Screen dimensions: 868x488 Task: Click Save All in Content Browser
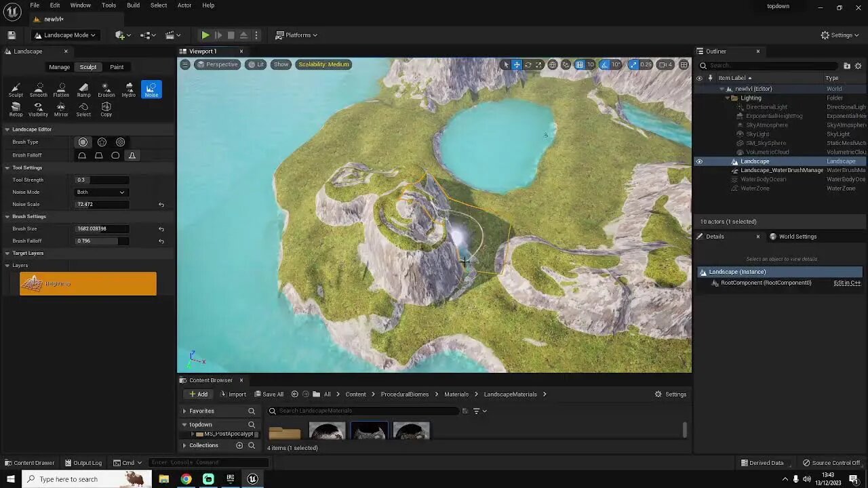[x=269, y=394]
